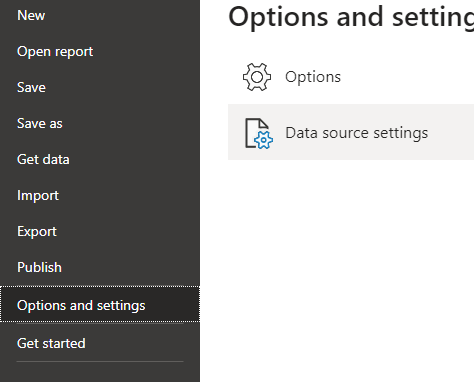Click the Data source settings document icon
Screen dimensions: 474x382
coord(259,133)
